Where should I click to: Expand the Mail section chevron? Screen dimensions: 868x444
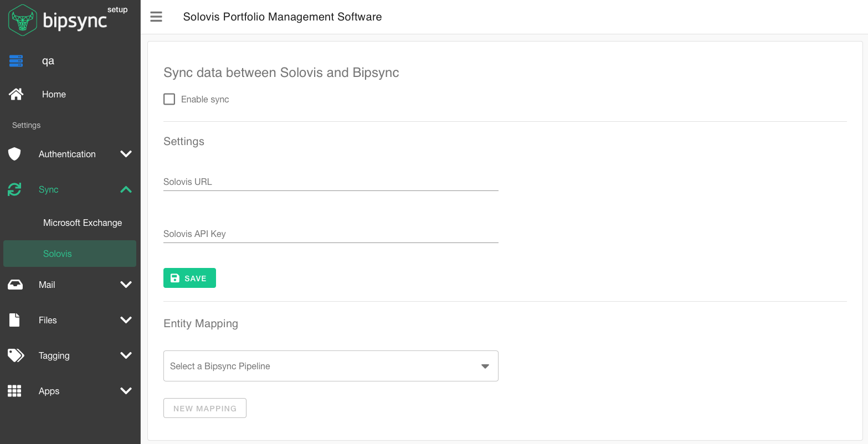tap(126, 285)
